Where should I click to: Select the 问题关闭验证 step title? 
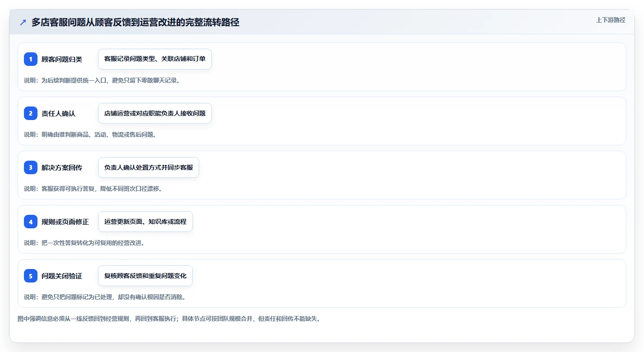62,276
